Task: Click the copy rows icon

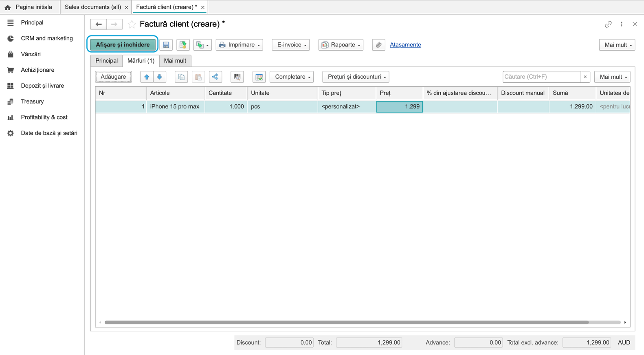Action: pos(181,77)
